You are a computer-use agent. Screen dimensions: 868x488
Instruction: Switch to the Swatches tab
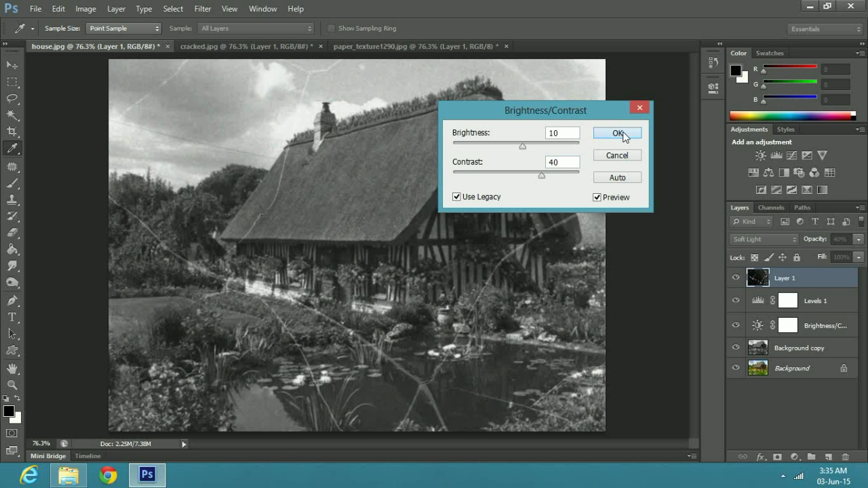point(770,53)
